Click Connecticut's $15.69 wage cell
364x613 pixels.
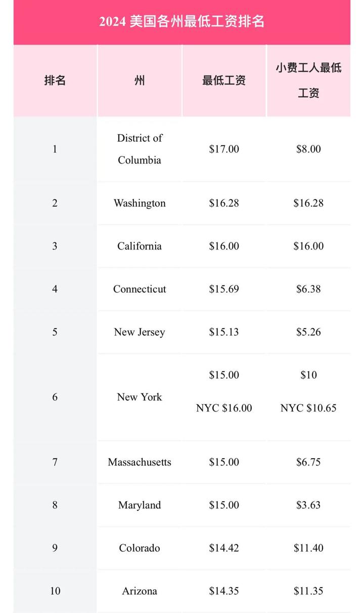[224, 289]
